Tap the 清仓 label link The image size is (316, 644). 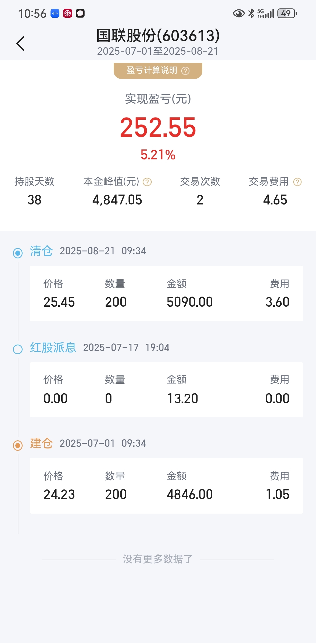41,251
